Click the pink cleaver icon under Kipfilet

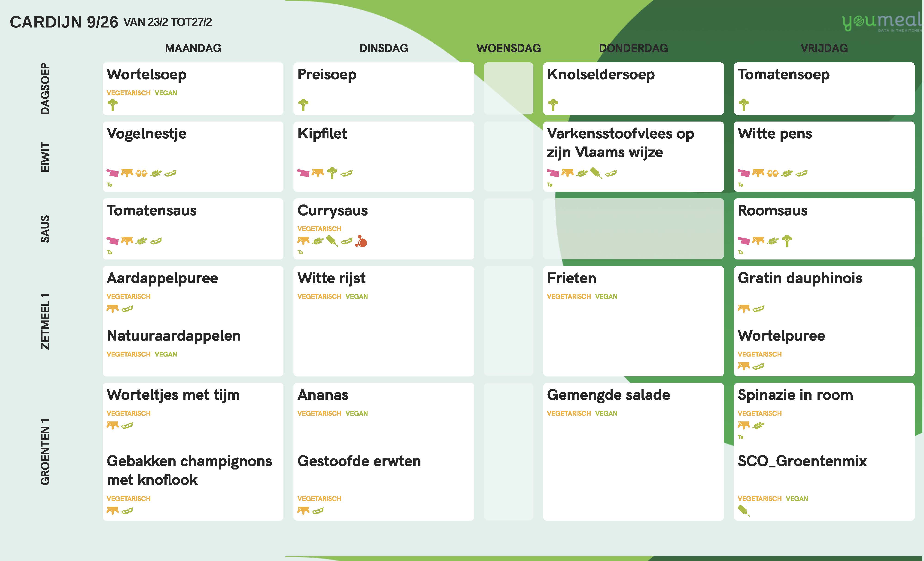(x=303, y=173)
